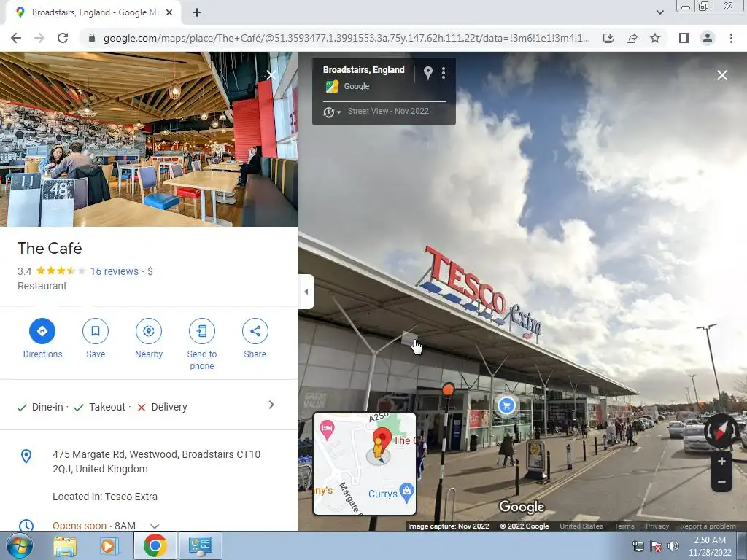Click the Google logo in Street View
The width and height of the screenshot is (747, 560).
coord(522,507)
